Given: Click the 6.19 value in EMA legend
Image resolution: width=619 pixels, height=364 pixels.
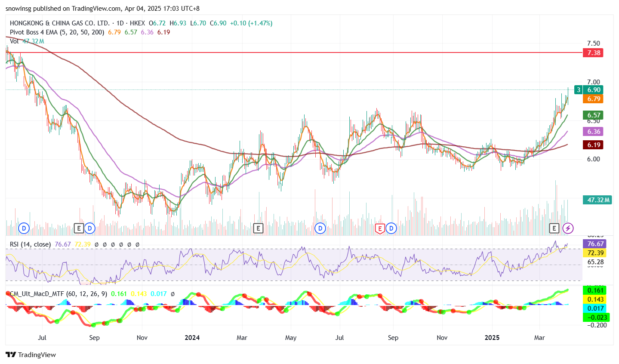Looking at the screenshot, I should (x=163, y=32).
